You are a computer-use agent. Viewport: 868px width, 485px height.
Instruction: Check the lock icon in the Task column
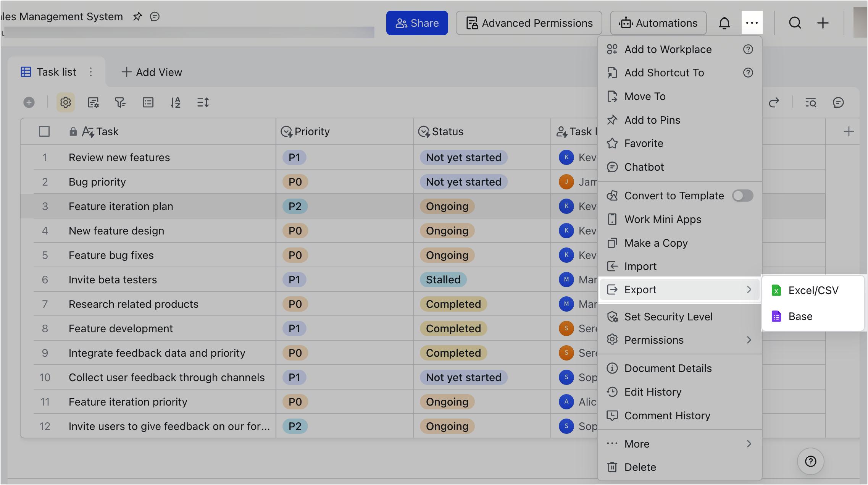point(73,131)
